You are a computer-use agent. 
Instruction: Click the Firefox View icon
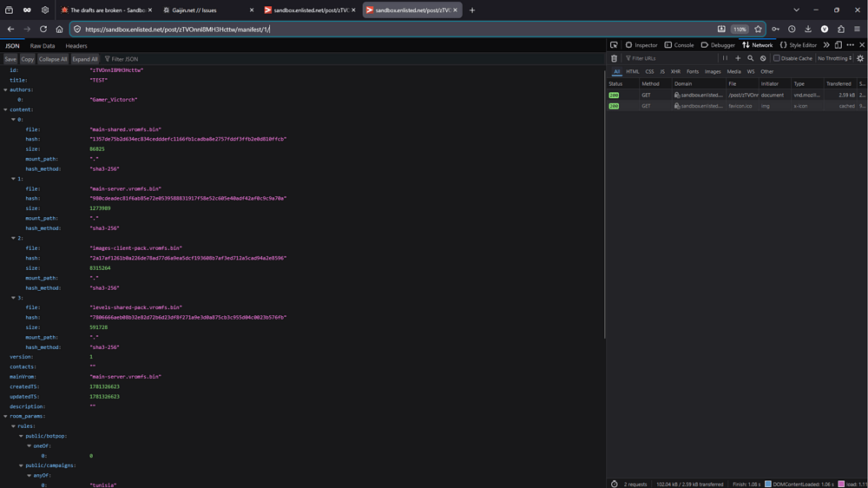coord(9,10)
